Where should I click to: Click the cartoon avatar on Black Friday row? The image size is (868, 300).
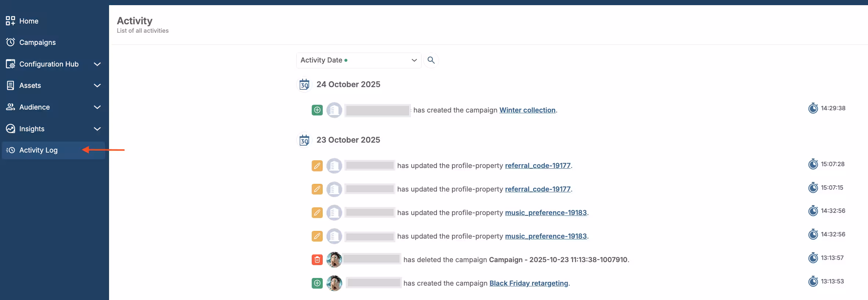pos(334,283)
